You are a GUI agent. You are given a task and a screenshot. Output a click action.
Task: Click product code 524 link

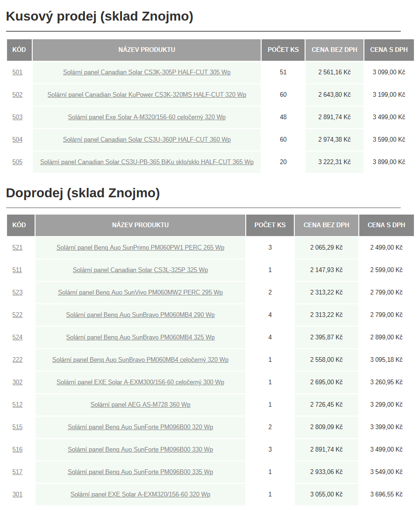pyautogui.click(x=17, y=338)
